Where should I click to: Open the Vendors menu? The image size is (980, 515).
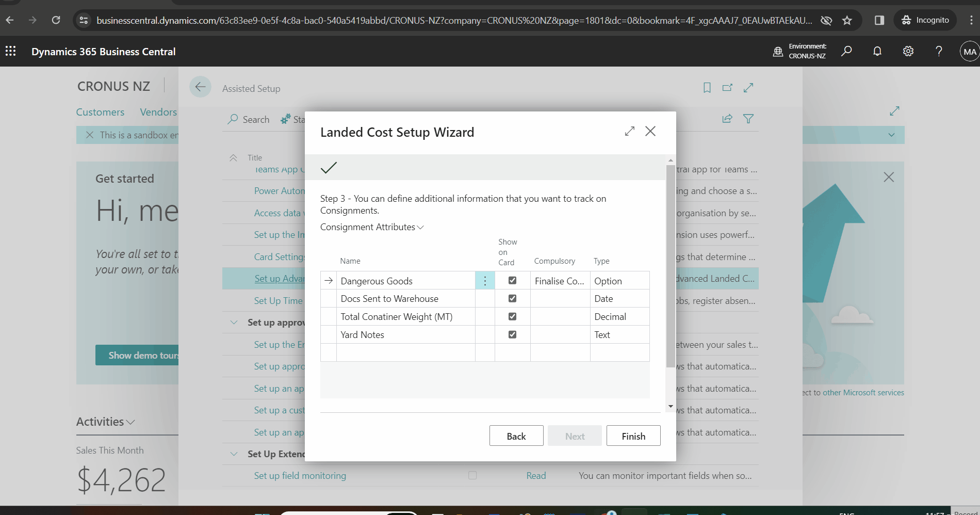(158, 112)
